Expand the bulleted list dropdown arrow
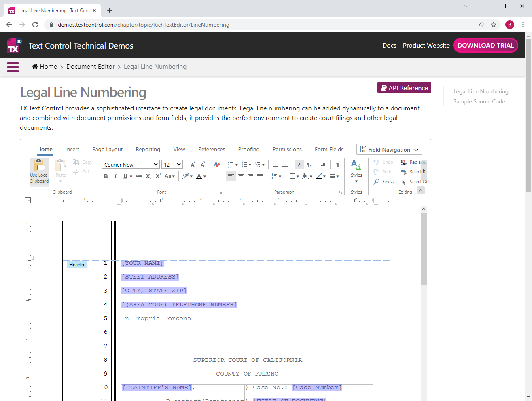Viewport: 532px width, 401px height. tap(237, 165)
